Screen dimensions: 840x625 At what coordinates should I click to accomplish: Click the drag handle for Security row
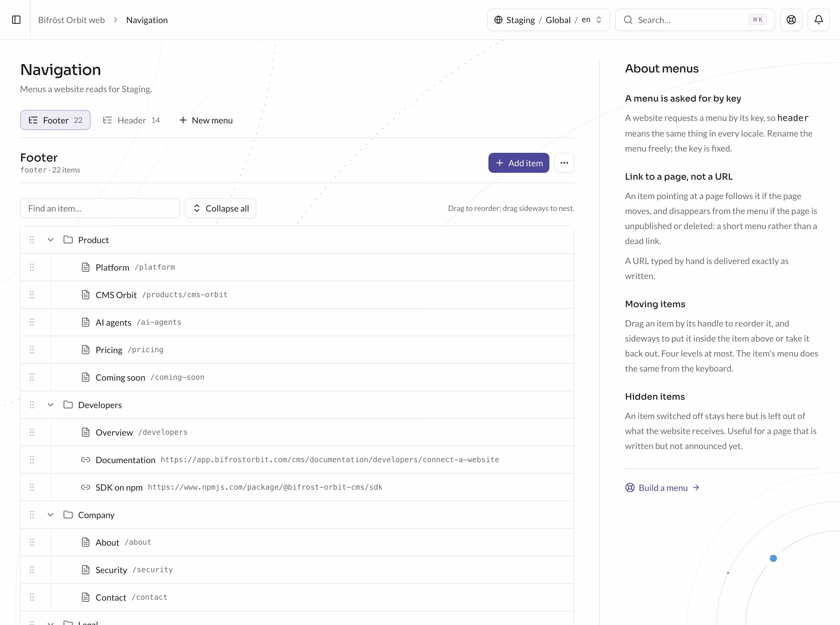click(32, 570)
